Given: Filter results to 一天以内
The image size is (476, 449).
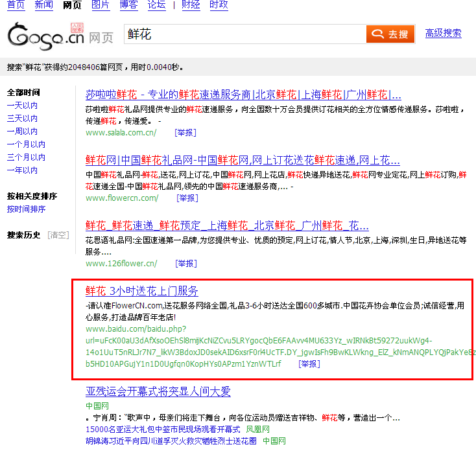Looking at the screenshot, I should click(22, 106).
